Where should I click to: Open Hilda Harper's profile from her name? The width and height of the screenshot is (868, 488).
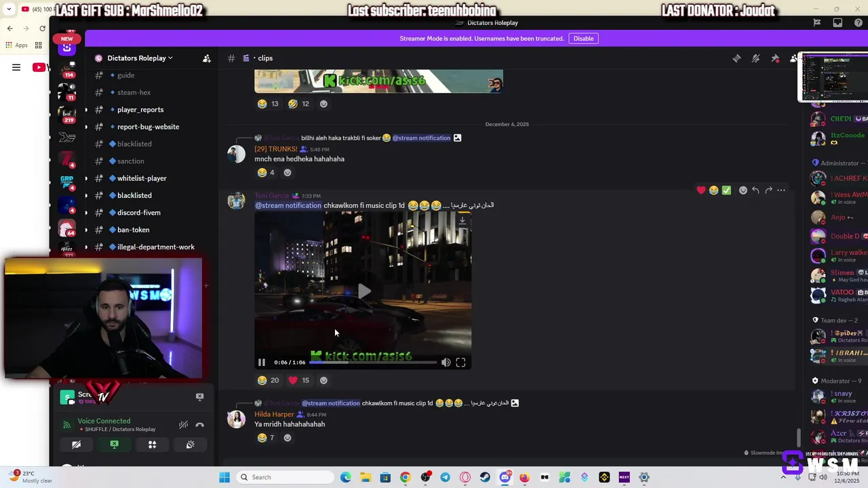(274, 414)
